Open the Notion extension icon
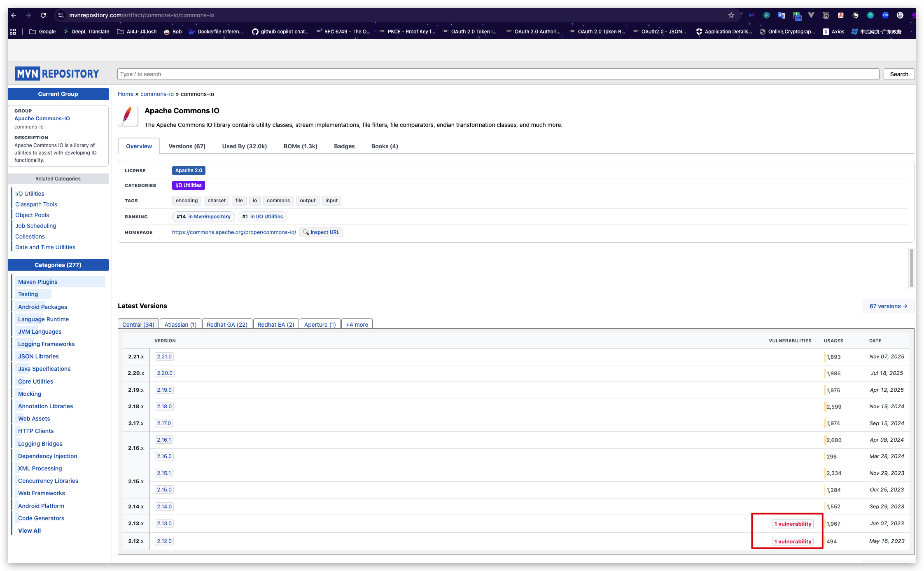 click(x=826, y=15)
